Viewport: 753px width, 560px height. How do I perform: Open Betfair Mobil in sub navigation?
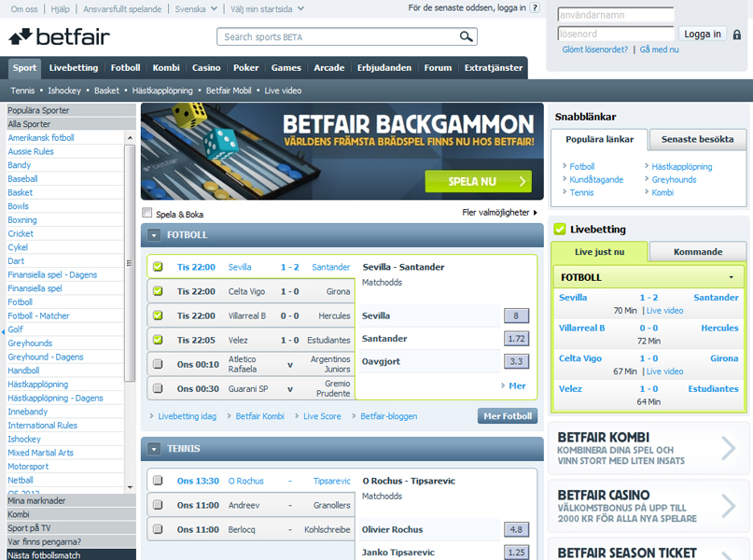229,91
